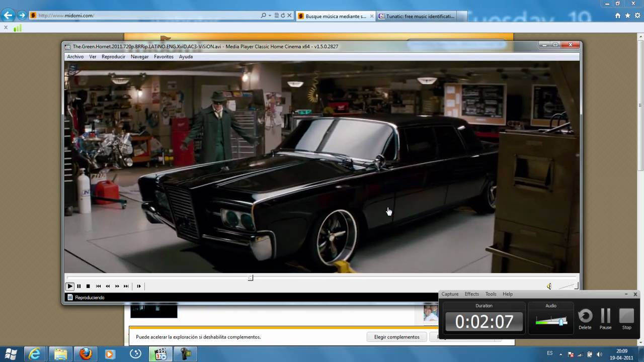Delete the current recording

pos(585,319)
